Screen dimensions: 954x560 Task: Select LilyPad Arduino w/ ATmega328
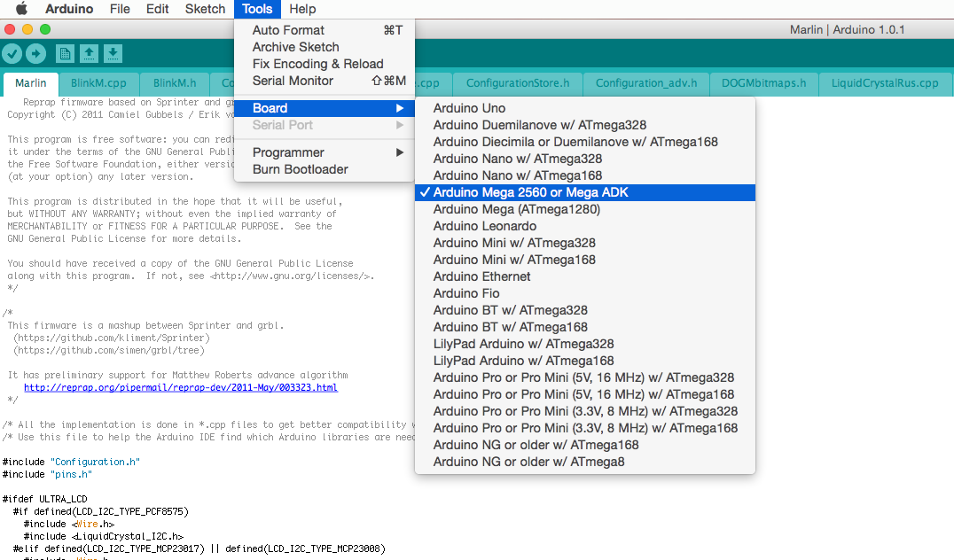(584, 344)
